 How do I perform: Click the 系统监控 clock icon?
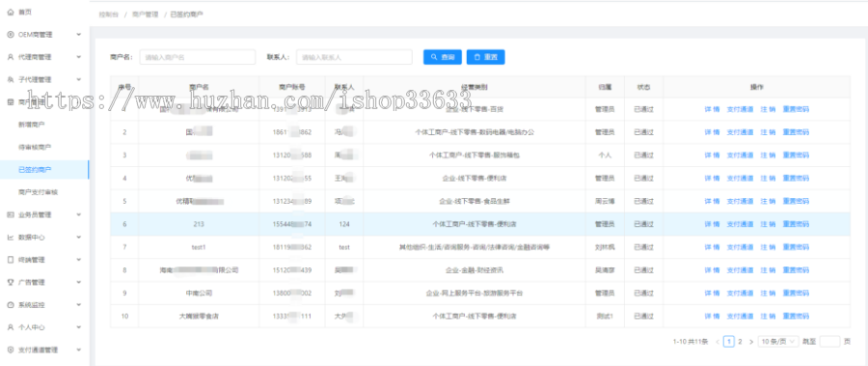pos(11,305)
